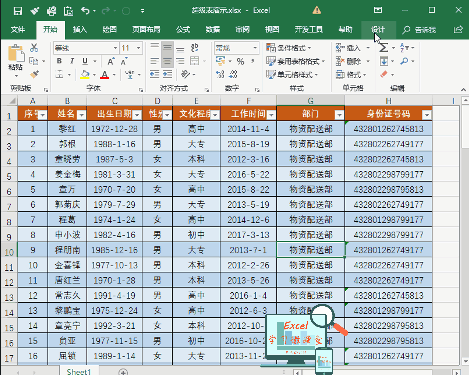Apply italic formatting
This screenshot has width=469, height=375.
pyautogui.click(x=72, y=61)
